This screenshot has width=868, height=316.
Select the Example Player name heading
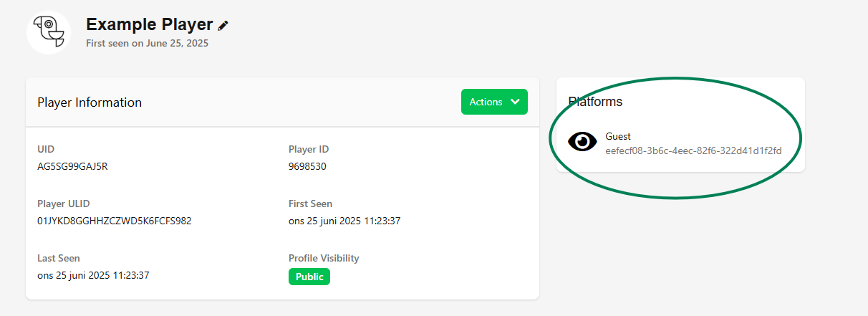149,24
